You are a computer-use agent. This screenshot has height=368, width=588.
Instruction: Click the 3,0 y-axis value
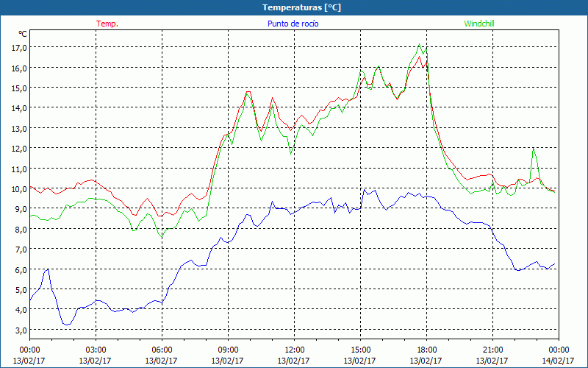[x=22, y=330]
